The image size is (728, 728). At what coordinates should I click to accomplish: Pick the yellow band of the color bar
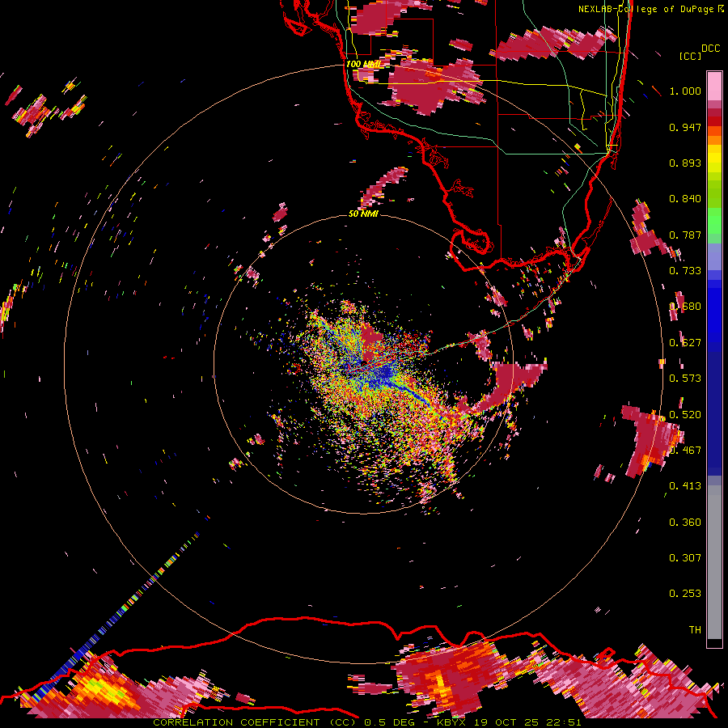714,159
